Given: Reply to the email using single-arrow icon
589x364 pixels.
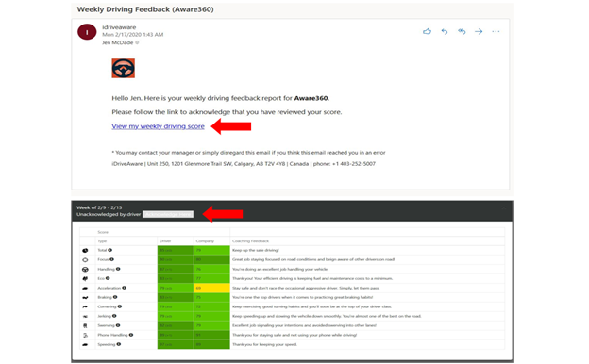Looking at the screenshot, I should [445, 31].
